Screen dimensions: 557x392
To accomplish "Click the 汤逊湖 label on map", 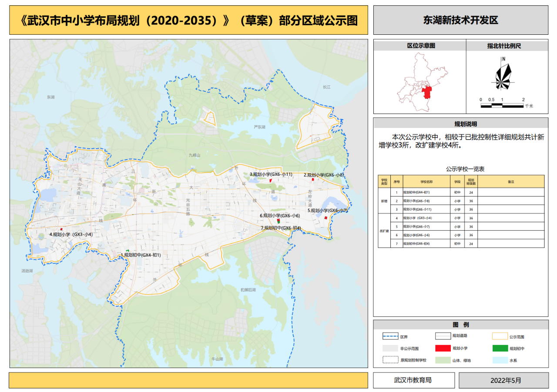I will 27,271.
